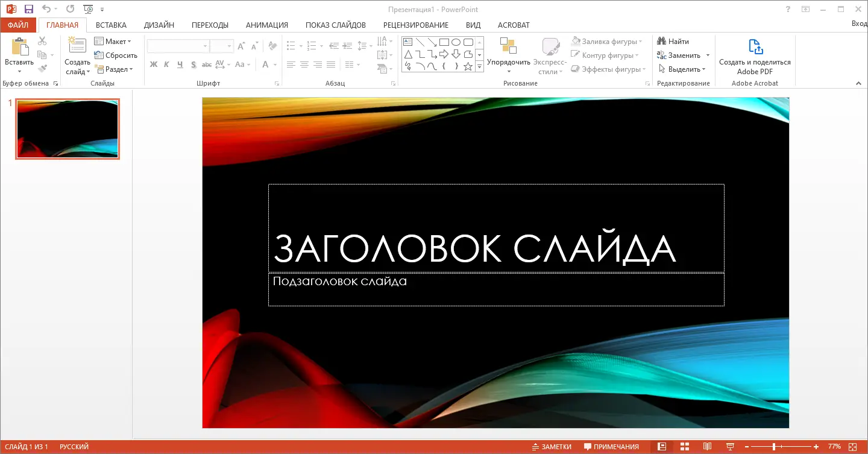868x454 pixels.
Task: Open the РЕЦЕНЗИРОВАНИЕ ribbon tab
Action: coord(416,25)
